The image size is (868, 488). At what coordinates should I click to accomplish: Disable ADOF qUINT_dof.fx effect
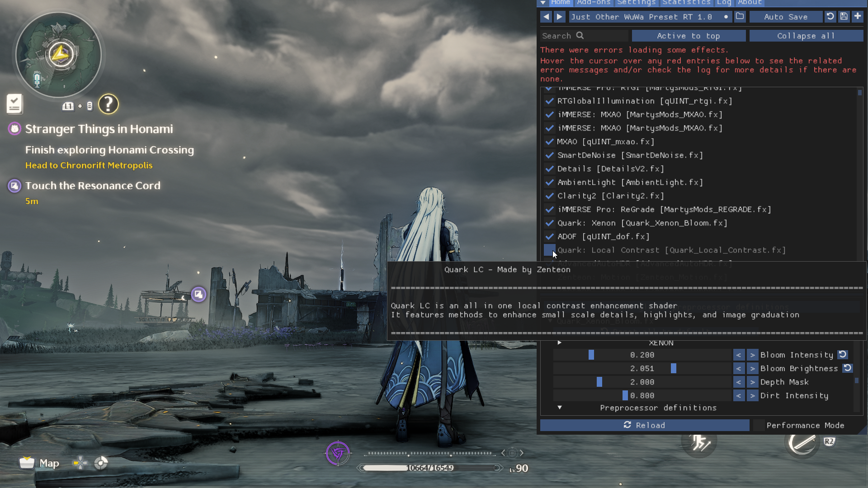click(549, 236)
